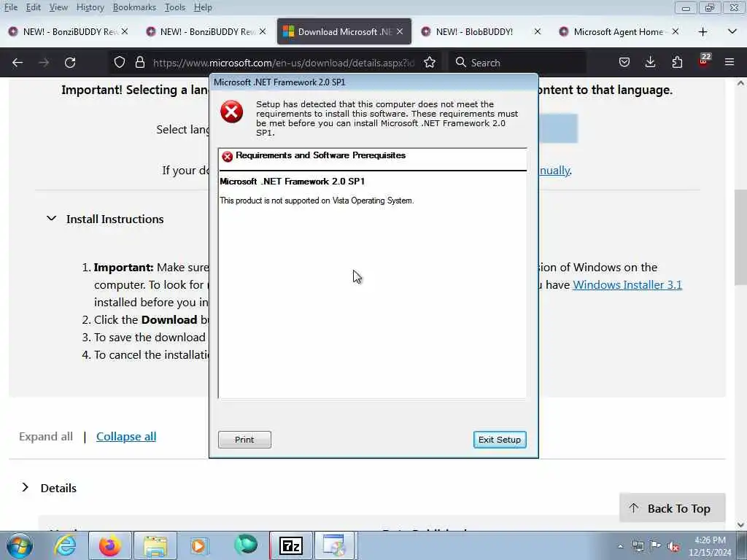Bookmark this page with the star
This screenshot has width=747, height=560.
[429, 63]
